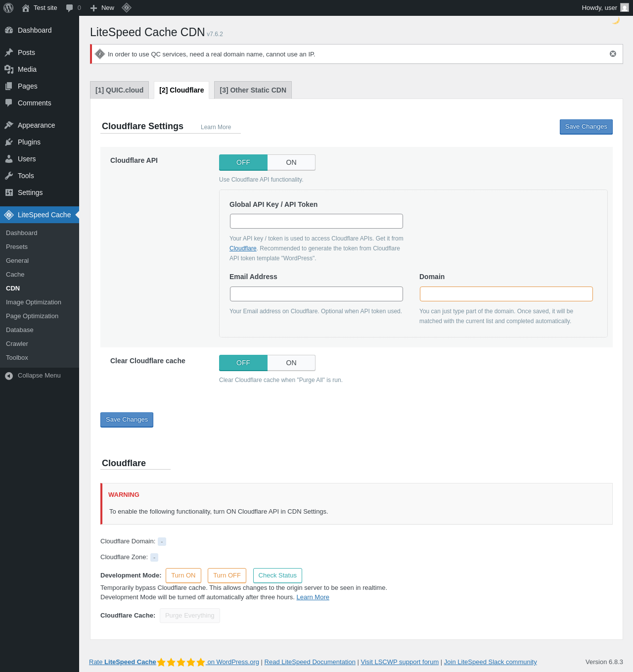Image resolution: width=633 pixels, height=672 pixels.
Task: Click the Comments icon in sidebar
Action: pos(9,103)
